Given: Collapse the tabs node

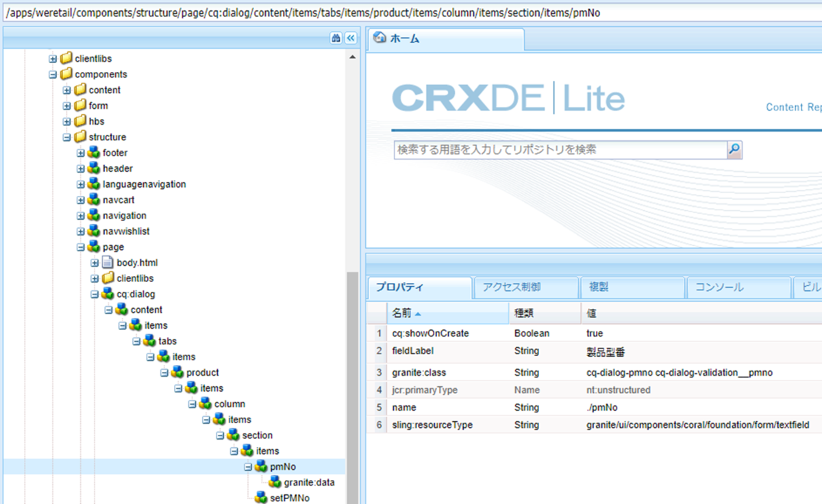Looking at the screenshot, I should coord(136,341).
